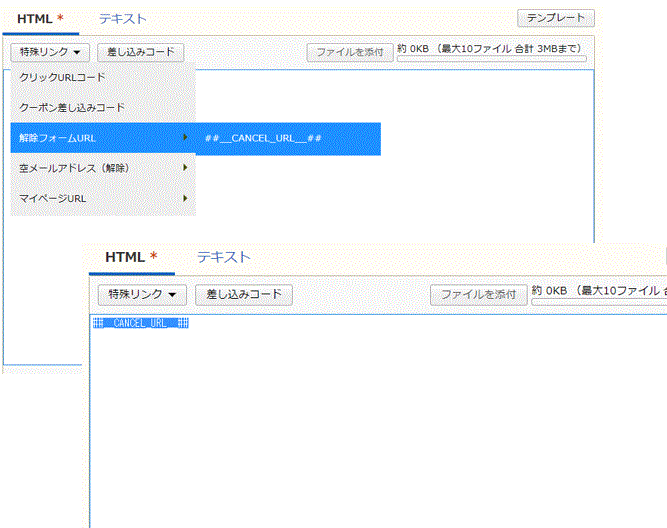This screenshot has width=667, height=528.
Task: Switch to HTML tab in lower editor
Action: [131, 257]
